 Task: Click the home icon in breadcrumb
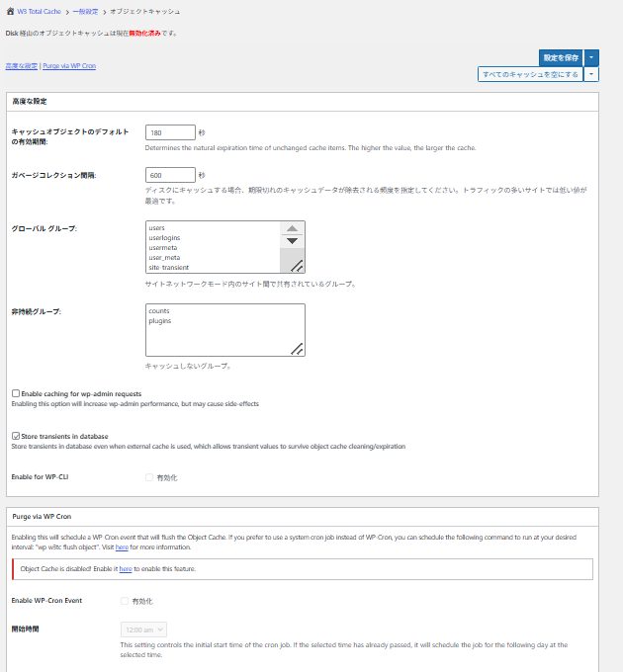[x=10, y=10]
